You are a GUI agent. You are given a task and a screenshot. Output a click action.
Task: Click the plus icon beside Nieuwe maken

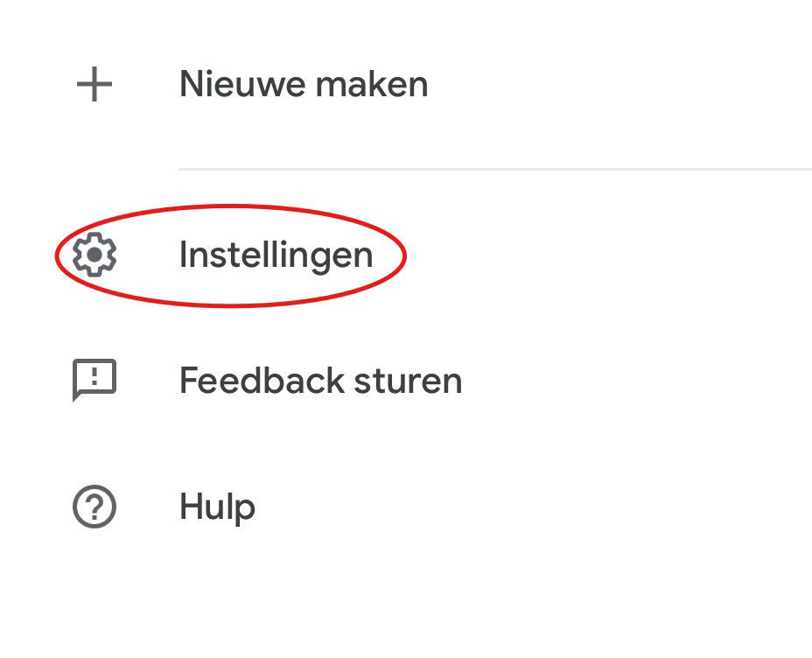point(94,86)
